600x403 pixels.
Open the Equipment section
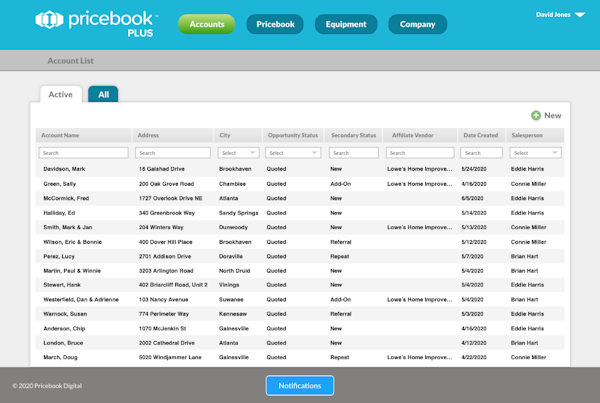(x=345, y=24)
